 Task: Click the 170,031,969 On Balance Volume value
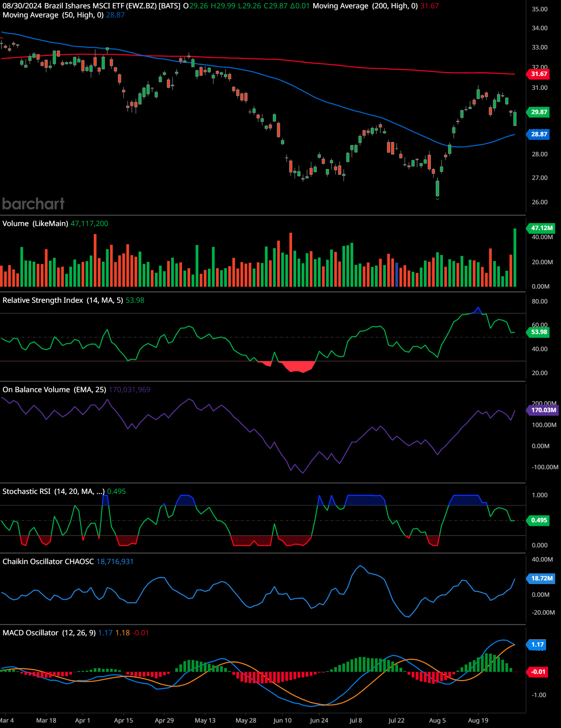coord(129,390)
